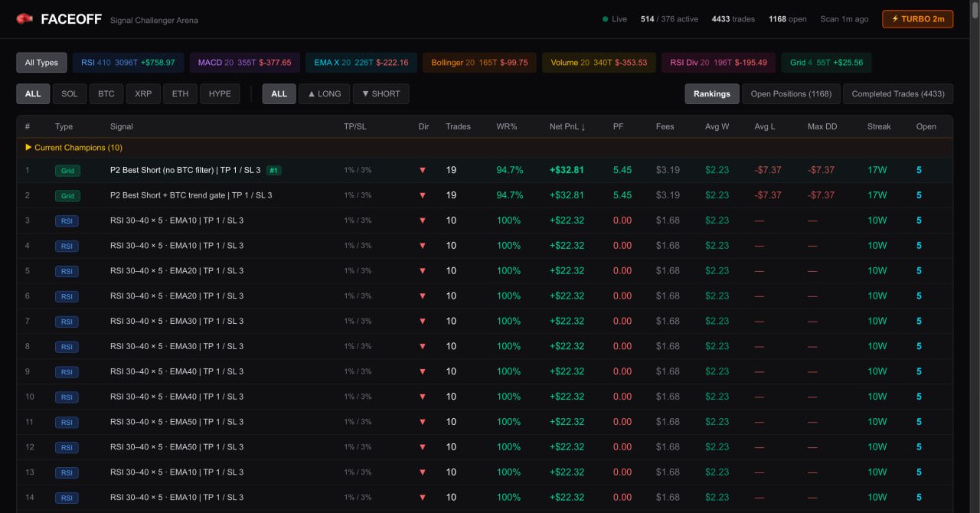Click the blue RSI badge in row 3
The width and height of the screenshot is (980, 513).
pos(67,221)
